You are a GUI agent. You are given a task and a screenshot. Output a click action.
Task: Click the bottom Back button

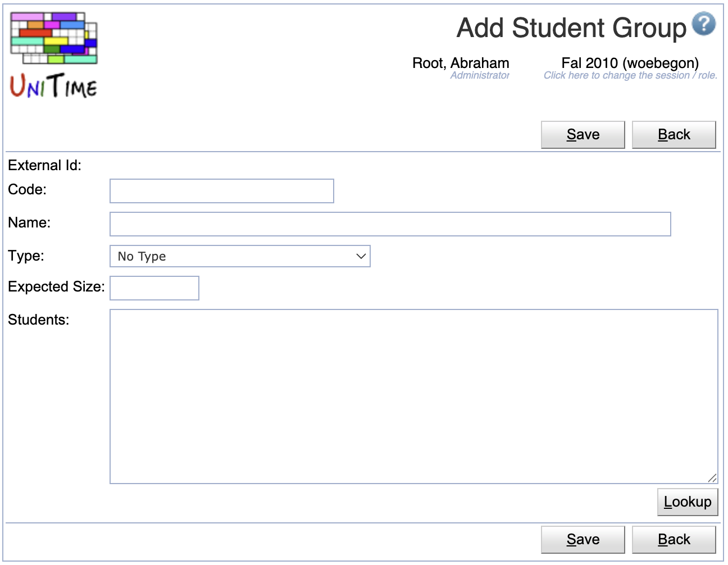click(674, 540)
